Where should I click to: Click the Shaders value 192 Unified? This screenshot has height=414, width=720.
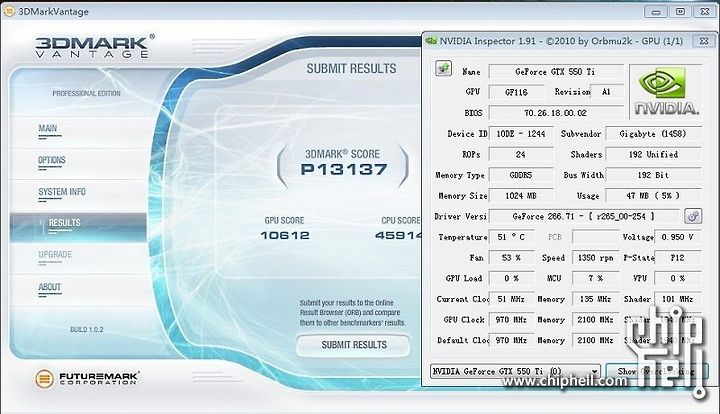[653, 154]
